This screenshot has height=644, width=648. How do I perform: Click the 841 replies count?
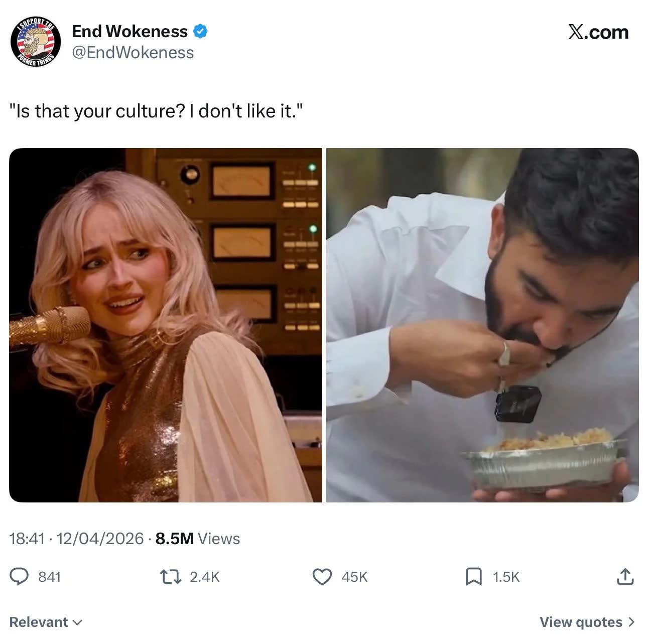click(x=50, y=577)
